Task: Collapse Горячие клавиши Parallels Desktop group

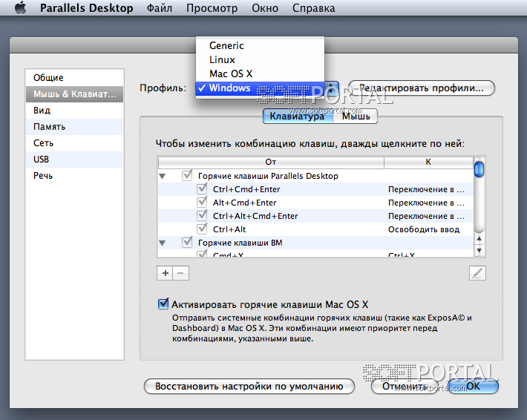Action: point(163,176)
